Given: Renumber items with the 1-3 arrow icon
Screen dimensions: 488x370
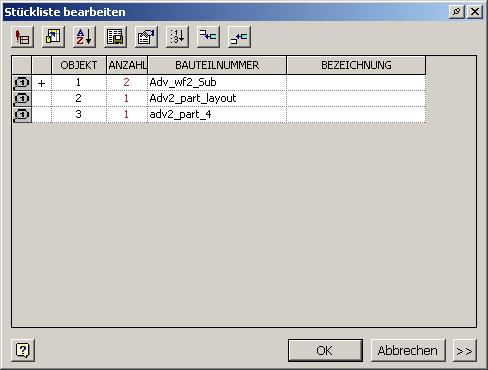Looking at the screenshot, I should pyautogui.click(x=177, y=37).
